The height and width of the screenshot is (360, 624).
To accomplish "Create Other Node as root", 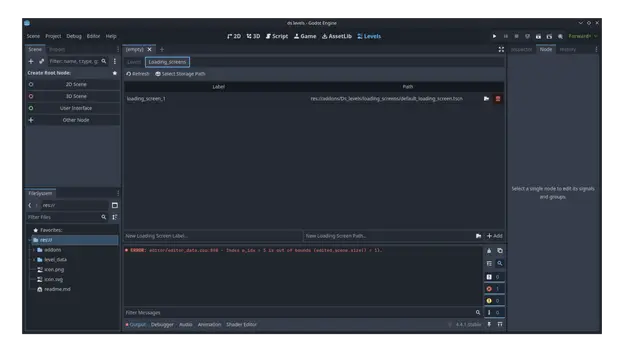I will coord(73,120).
